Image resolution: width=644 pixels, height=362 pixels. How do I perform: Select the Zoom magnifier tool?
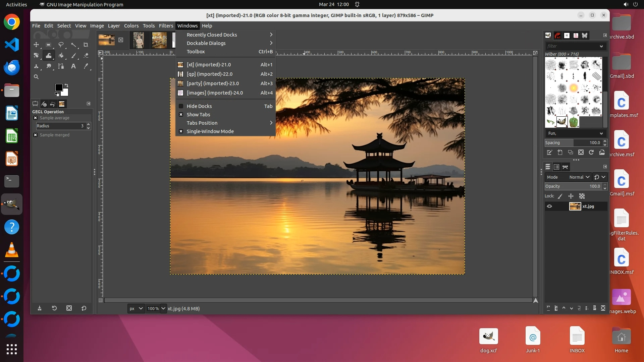36,77
